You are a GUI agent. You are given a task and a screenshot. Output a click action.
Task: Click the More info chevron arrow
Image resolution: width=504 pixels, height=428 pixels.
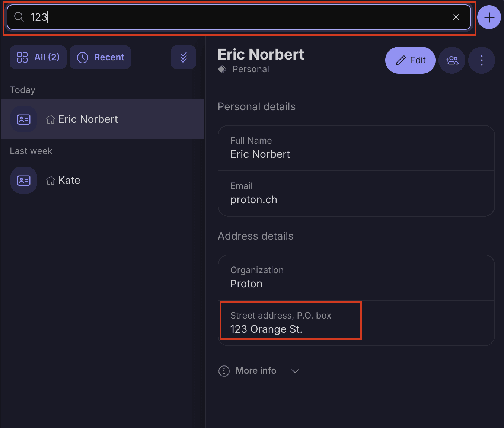pyautogui.click(x=295, y=371)
